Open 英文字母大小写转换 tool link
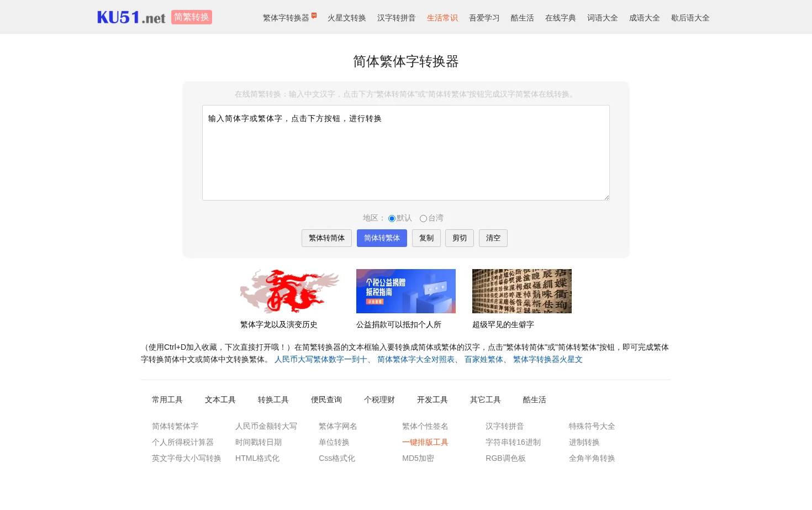The height and width of the screenshot is (510, 812). [x=187, y=458]
